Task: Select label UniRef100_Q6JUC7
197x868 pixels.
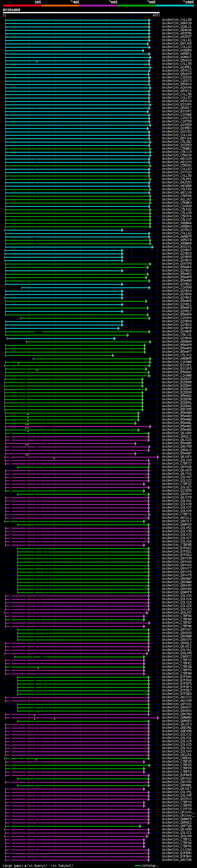Action: point(177,789)
